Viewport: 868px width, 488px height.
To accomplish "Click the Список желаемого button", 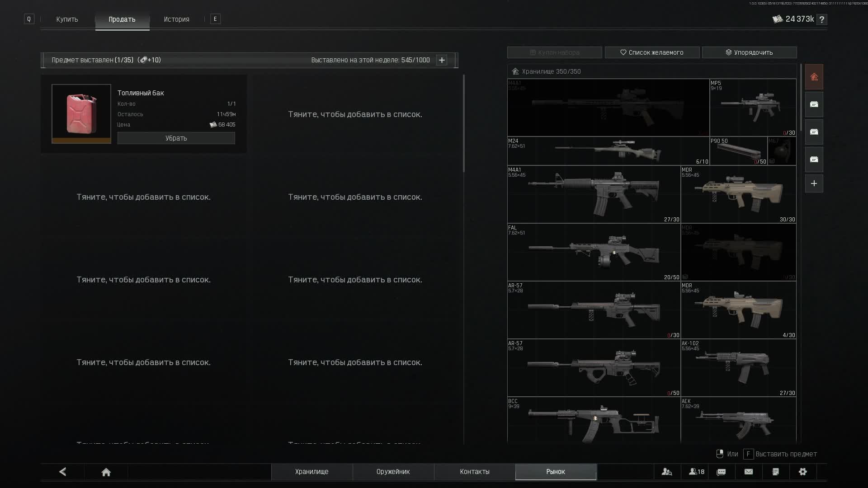I will (652, 52).
